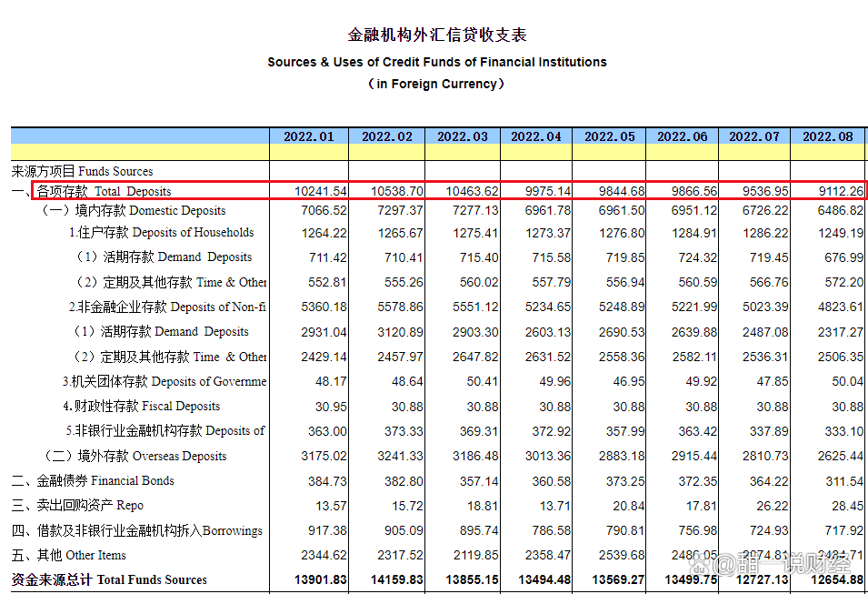Screen dimensions: 868x594
Task: Click the 资金来源总计 Total Funds Sources label
Action: tap(109, 579)
